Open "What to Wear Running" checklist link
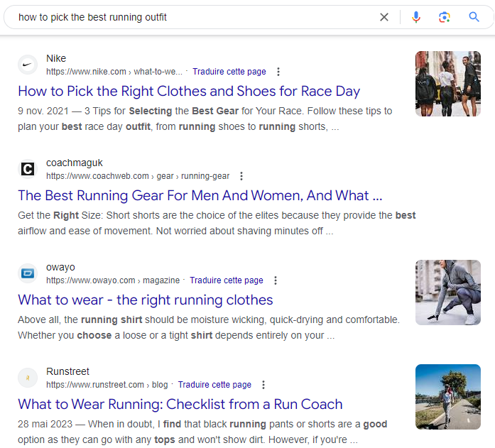Screen dimensions: 495x448 tap(180, 404)
